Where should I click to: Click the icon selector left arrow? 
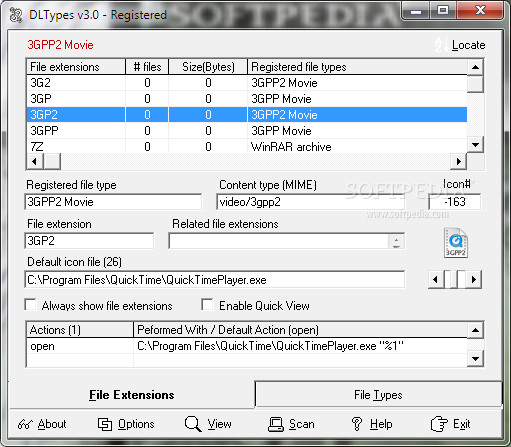436,279
